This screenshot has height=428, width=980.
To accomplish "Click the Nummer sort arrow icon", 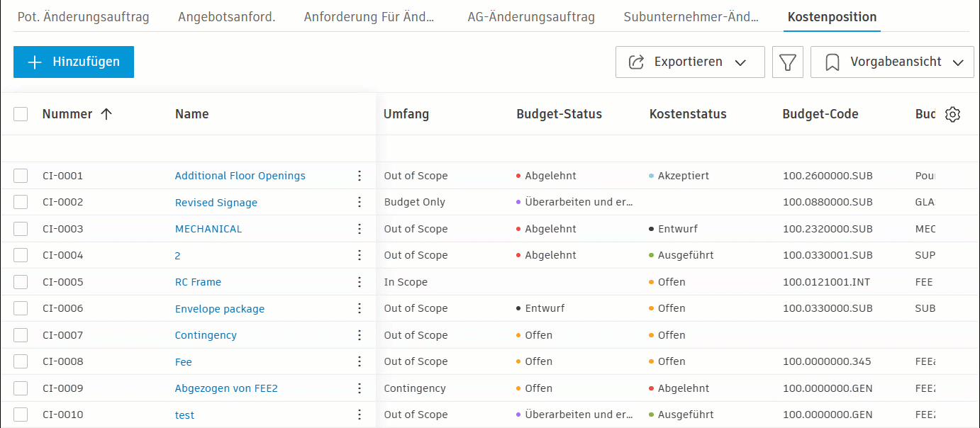I will 106,114.
